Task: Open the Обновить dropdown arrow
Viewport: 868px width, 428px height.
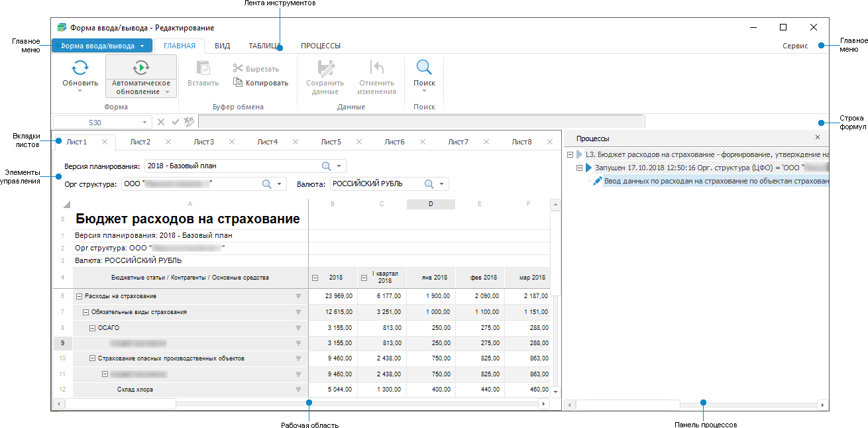Action: [80, 91]
